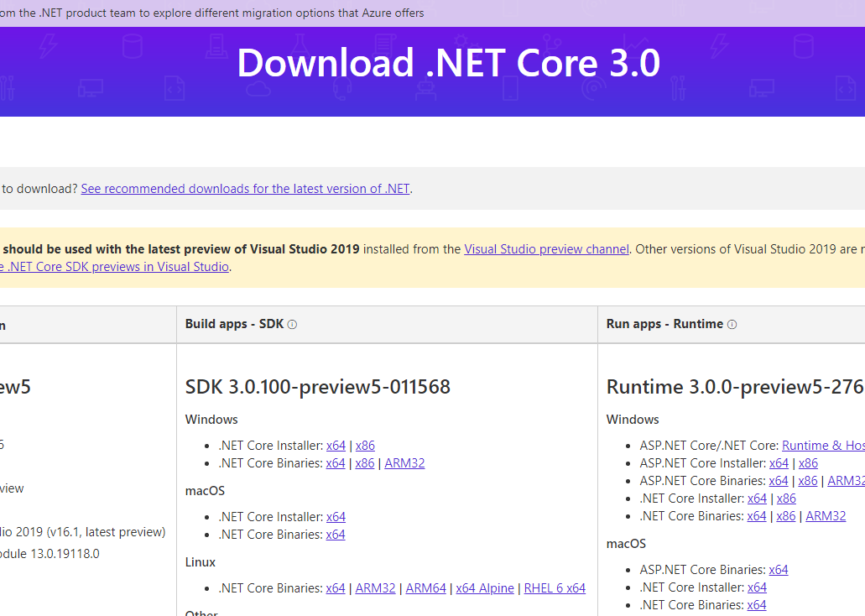Viewport: 865px width, 616px height.
Task: Get SDK Windows .NET Core Binaries x64
Action: pyautogui.click(x=336, y=463)
